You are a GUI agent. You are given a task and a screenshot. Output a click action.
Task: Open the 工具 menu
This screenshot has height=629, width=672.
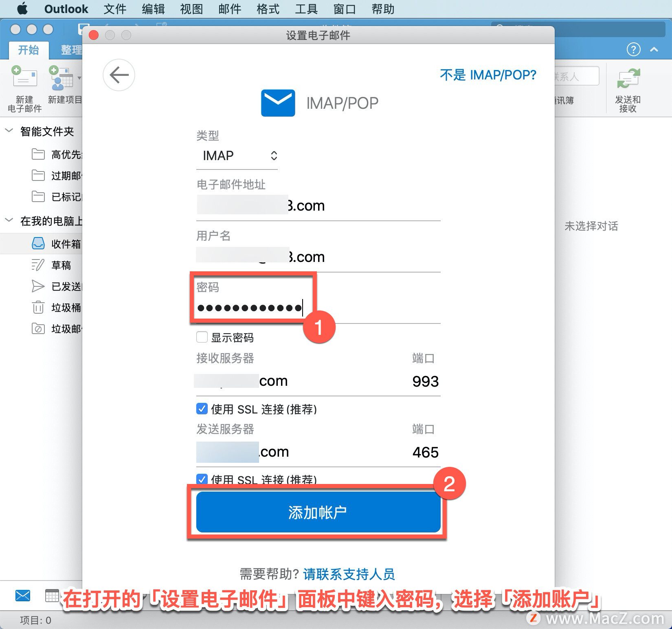pyautogui.click(x=306, y=9)
